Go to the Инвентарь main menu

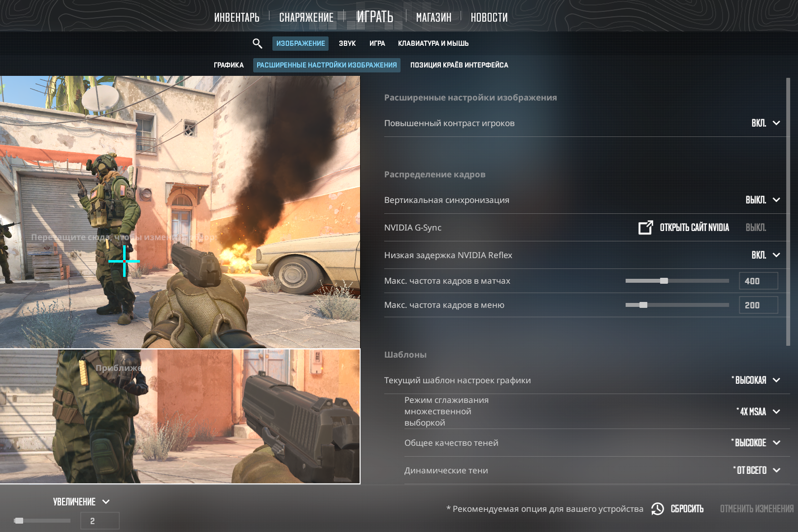point(236,17)
